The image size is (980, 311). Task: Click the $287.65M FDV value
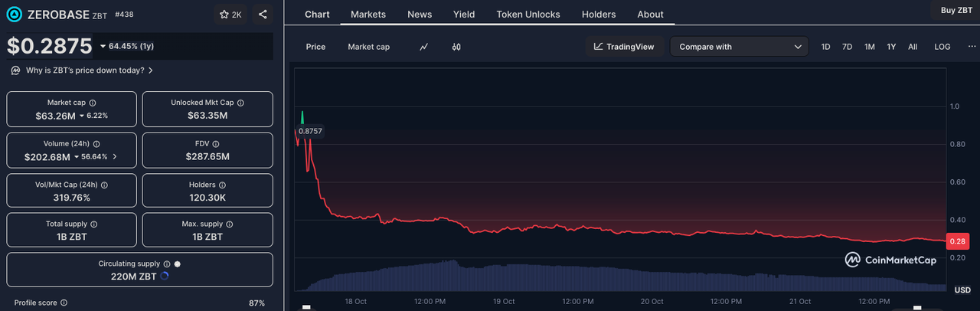point(207,157)
